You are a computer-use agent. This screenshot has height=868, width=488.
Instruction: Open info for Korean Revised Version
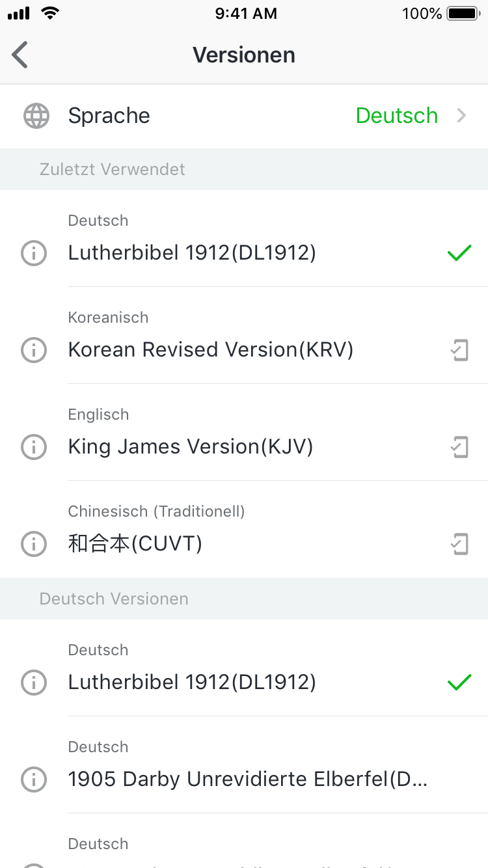[x=34, y=350]
